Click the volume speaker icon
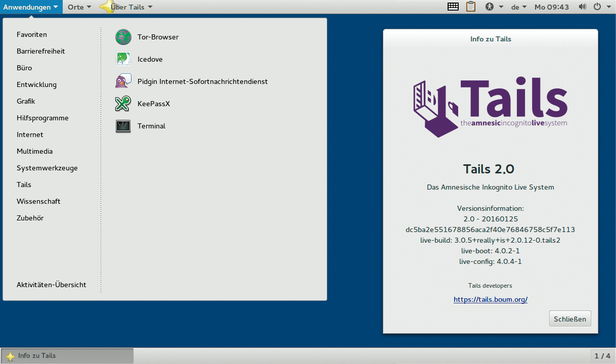Screen dimensions: 616x364 tap(583, 7)
